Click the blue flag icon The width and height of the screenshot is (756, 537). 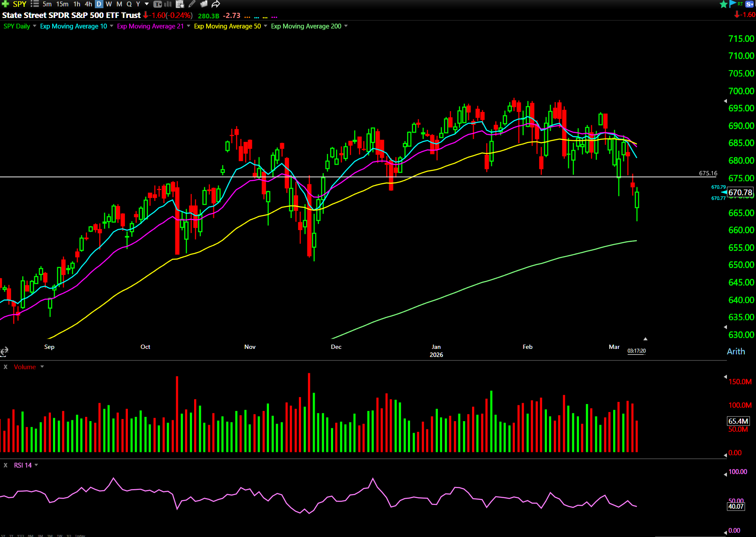[x=732, y=4]
